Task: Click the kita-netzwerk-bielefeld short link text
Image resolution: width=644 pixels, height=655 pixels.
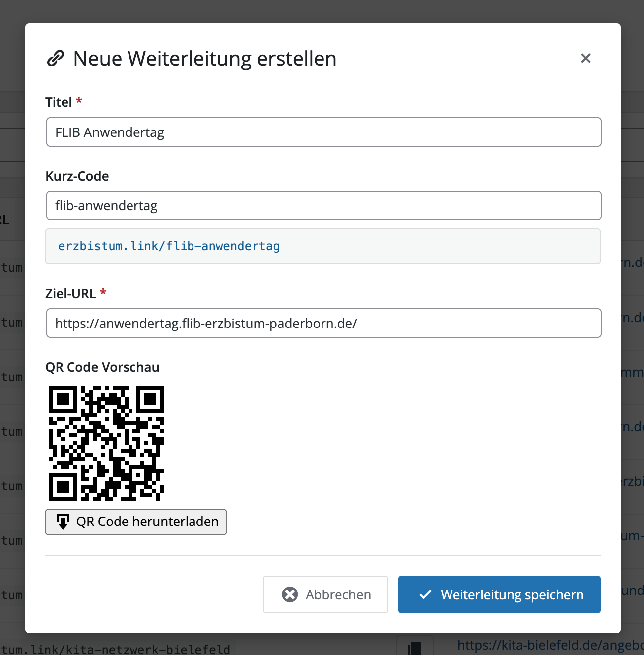Action: pos(116,649)
